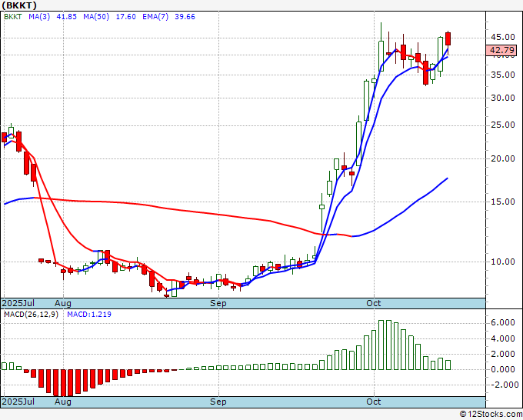The height and width of the screenshot is (420, 523).
Task: Click the (BKKT) chart title
Action: 19,5
